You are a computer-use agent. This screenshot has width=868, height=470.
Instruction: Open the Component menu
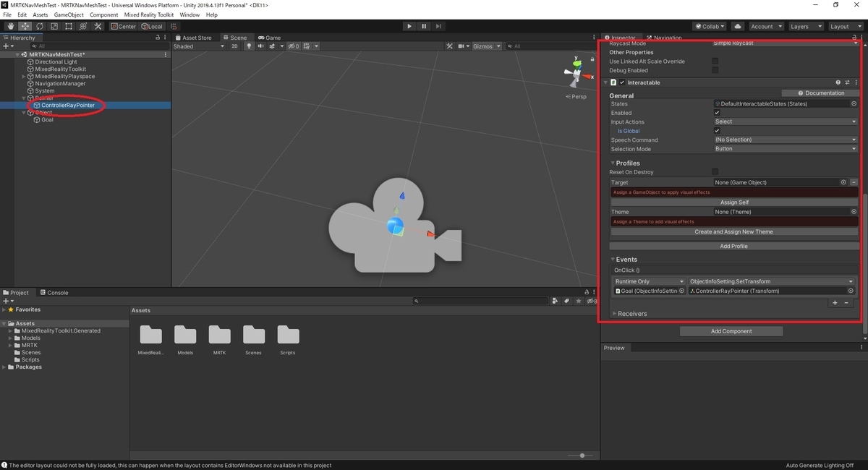104,14
